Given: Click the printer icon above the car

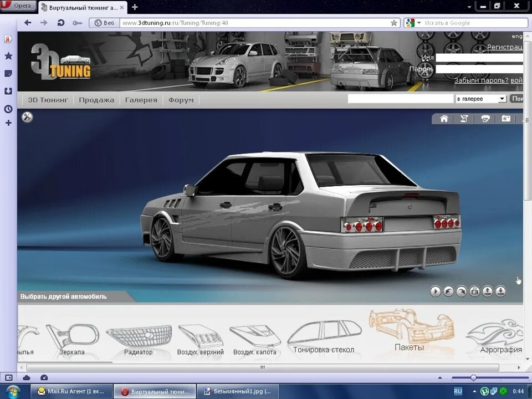Looking at the screenshot, I should pyautogui.click(x=485, y=119).
